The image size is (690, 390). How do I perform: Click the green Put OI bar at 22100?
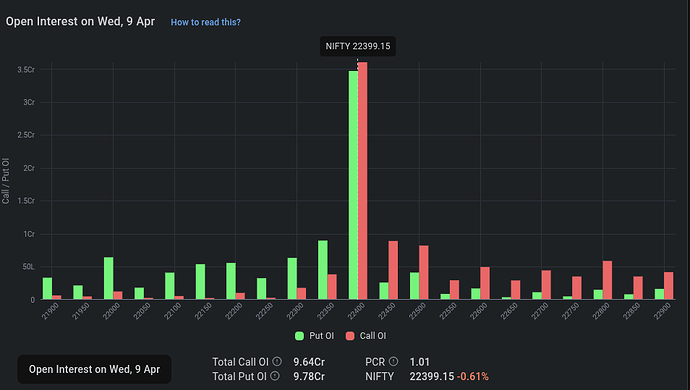click(170, 286)
